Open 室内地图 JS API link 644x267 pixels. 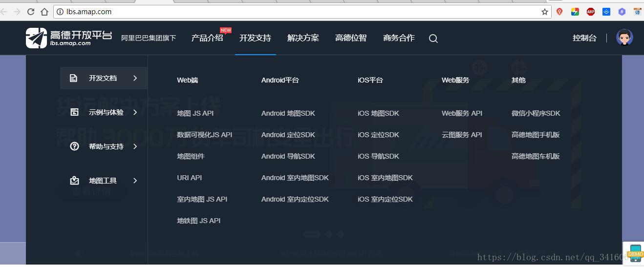click(202, 199)
